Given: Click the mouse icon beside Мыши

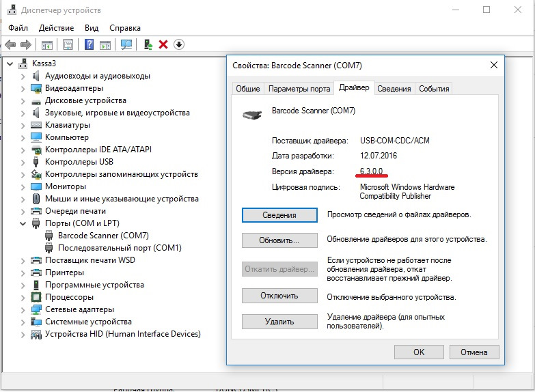Looking at the screenshot, I should [x=36, y=199].
